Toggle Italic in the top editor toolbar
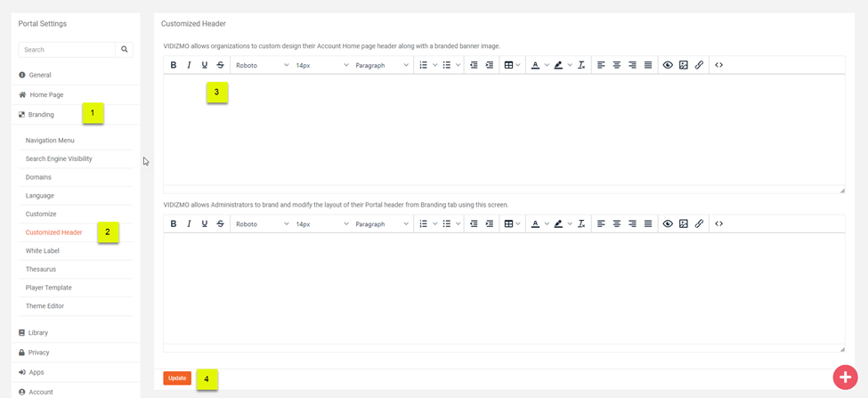868x398 pixels. (189, 65)
